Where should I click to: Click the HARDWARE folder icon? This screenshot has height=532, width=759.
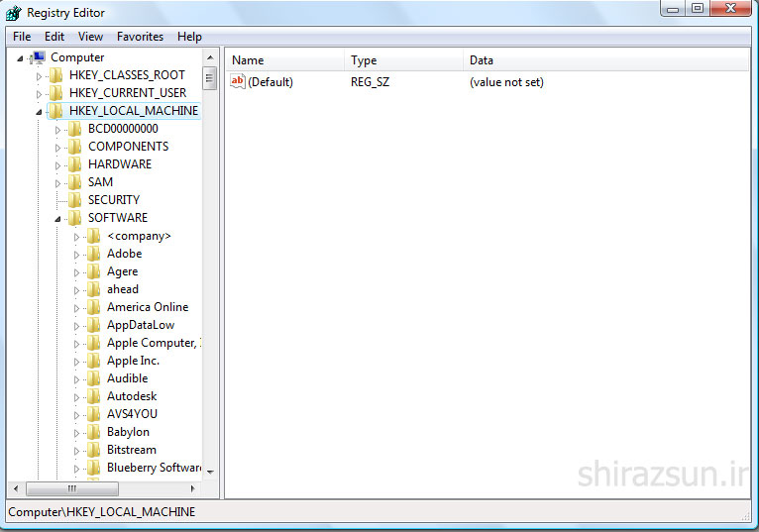(x=75, y=164)
